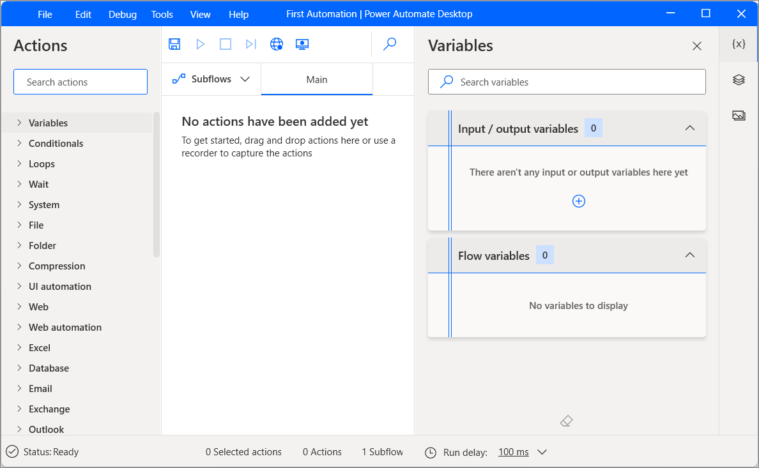
Task: Click the 'Status: Ready' text
Action: click(51, 452)
